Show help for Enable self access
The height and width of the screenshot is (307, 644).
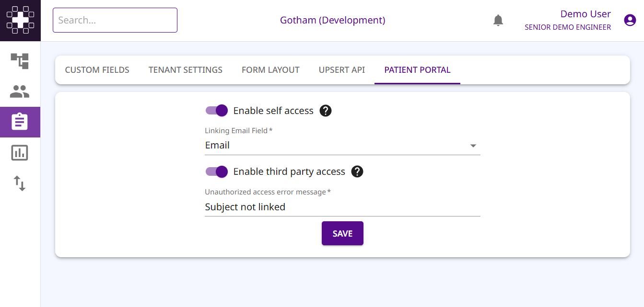click(x=326, y=111)
